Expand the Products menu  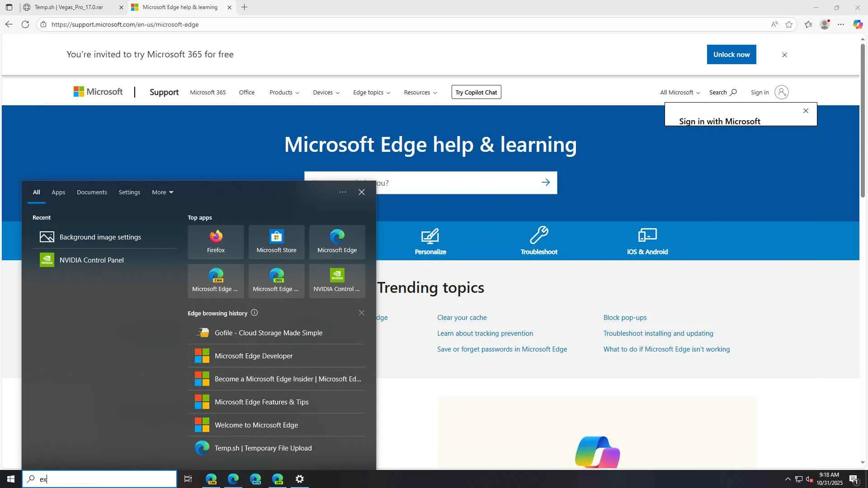pyautogui.click(x=284, y=93)
